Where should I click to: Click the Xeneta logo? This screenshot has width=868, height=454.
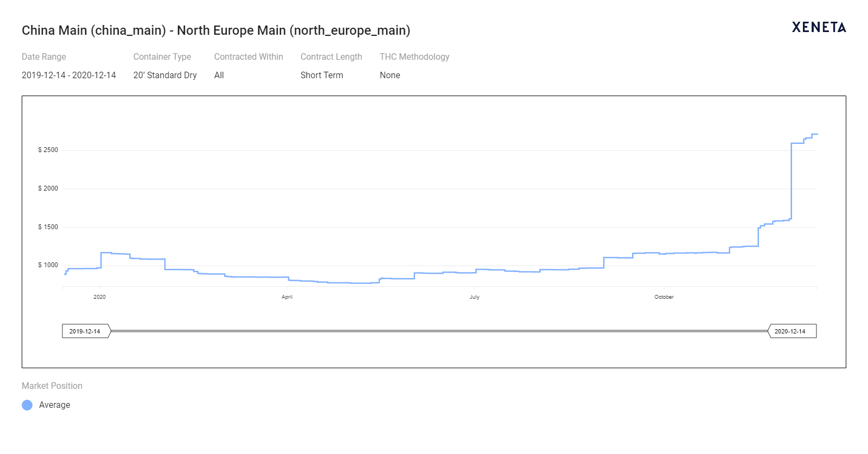tap(818, 27)
